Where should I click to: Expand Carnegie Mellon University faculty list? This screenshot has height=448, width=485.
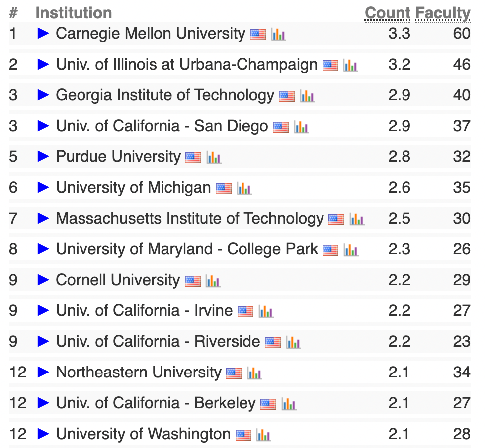click(x=43, y=33)
